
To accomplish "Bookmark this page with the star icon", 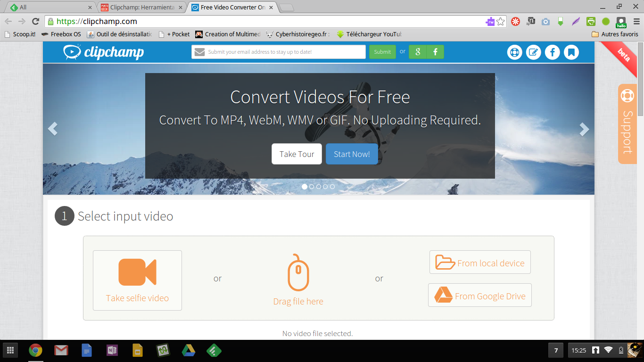I will (501, 21).
